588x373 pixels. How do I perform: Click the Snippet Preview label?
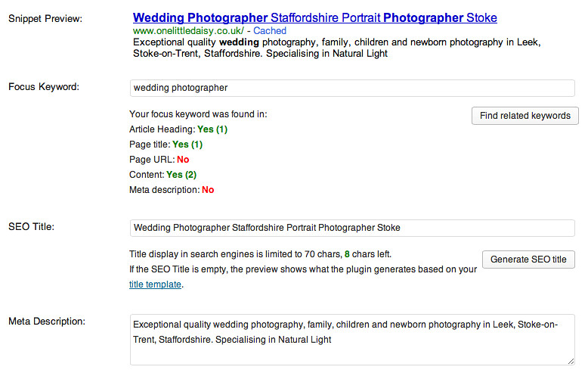45,18
